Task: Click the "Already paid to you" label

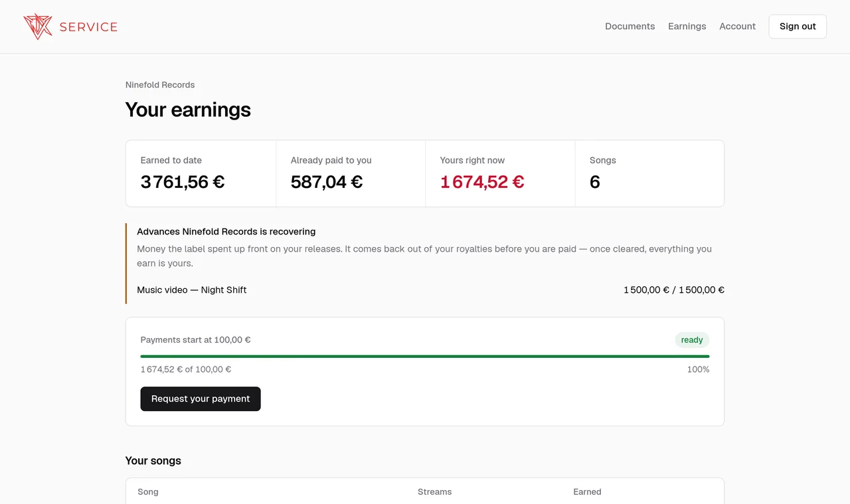Action: (x=331, y=161)
